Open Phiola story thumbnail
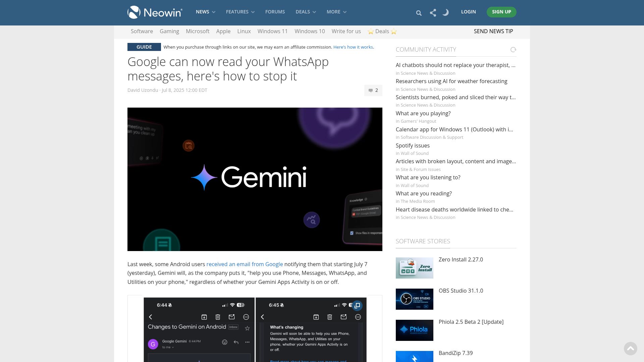 415,330
